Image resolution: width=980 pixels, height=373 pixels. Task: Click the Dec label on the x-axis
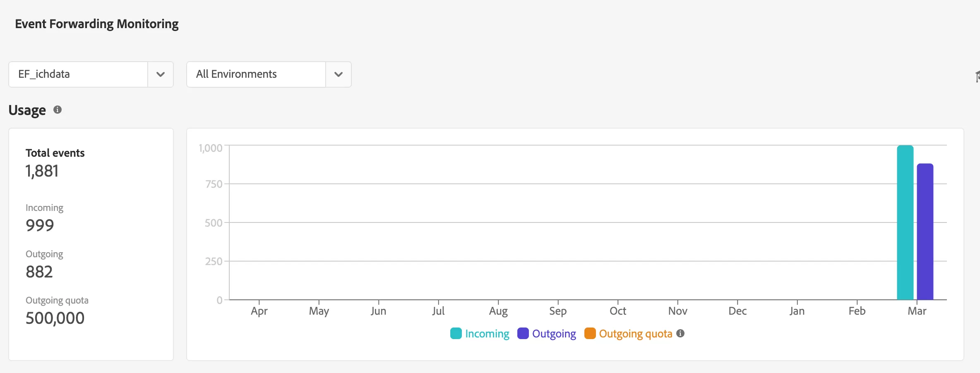(737, 311)
